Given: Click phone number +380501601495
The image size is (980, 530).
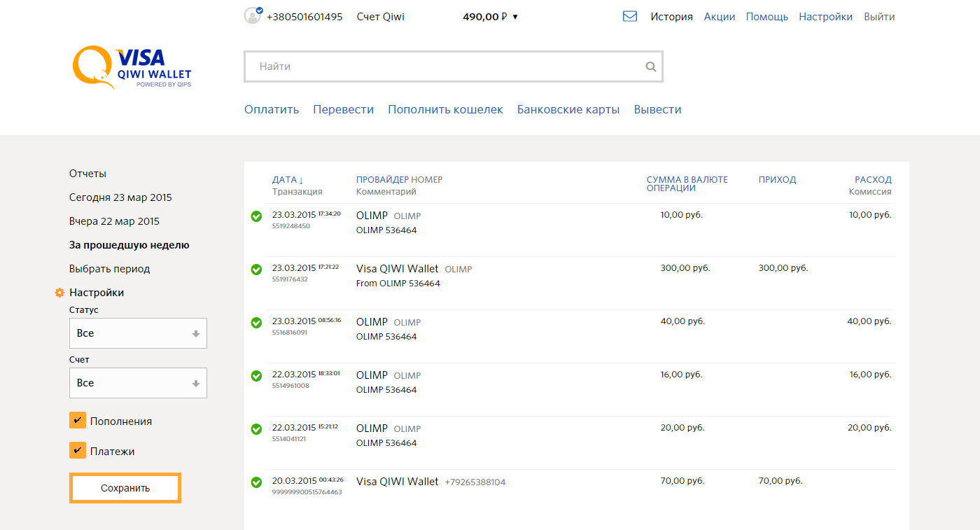Looking at the screenshot, I should tap(304, 17).
